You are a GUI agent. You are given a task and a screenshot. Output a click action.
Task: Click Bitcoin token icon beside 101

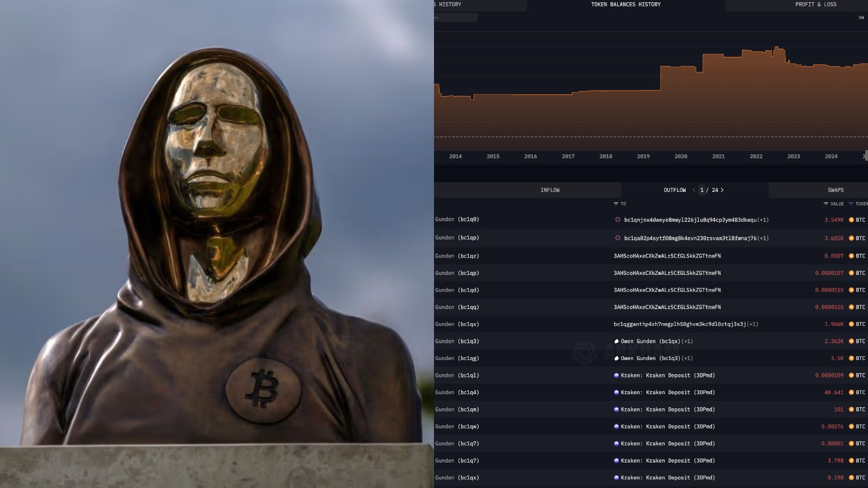point(851,410)
